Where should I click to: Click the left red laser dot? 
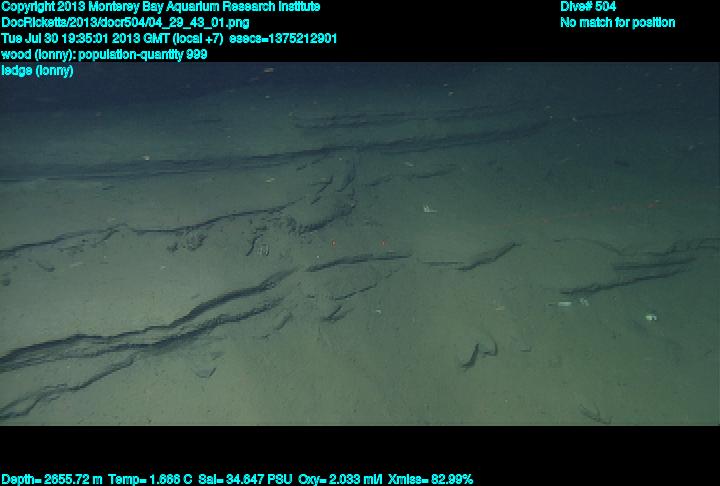point(332,242)
